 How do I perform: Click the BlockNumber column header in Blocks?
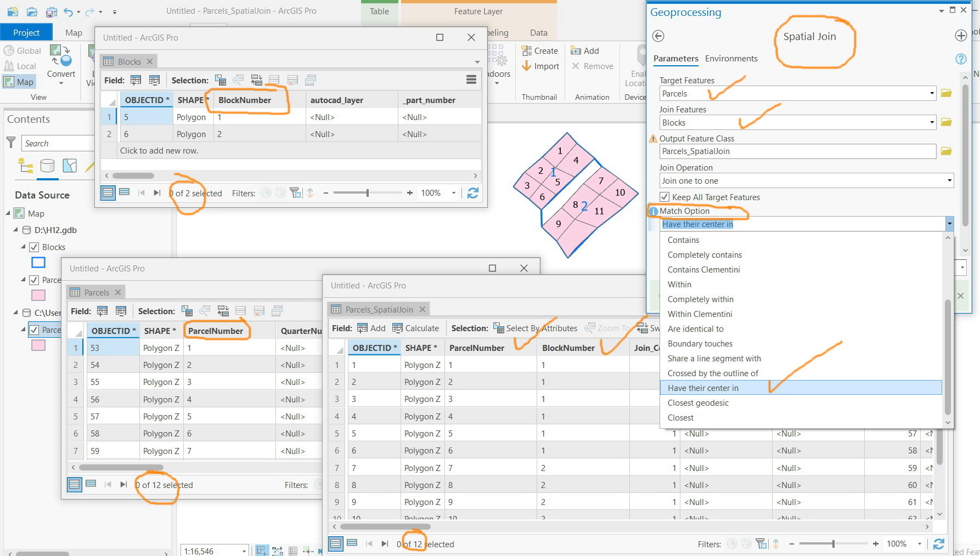[260, 100]
